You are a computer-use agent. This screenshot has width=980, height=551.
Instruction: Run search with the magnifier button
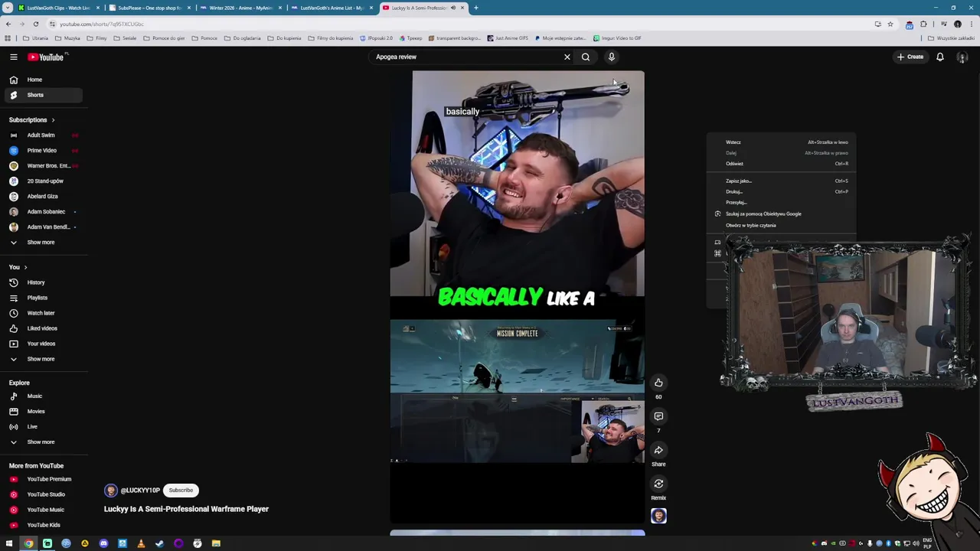pos(586,57)
